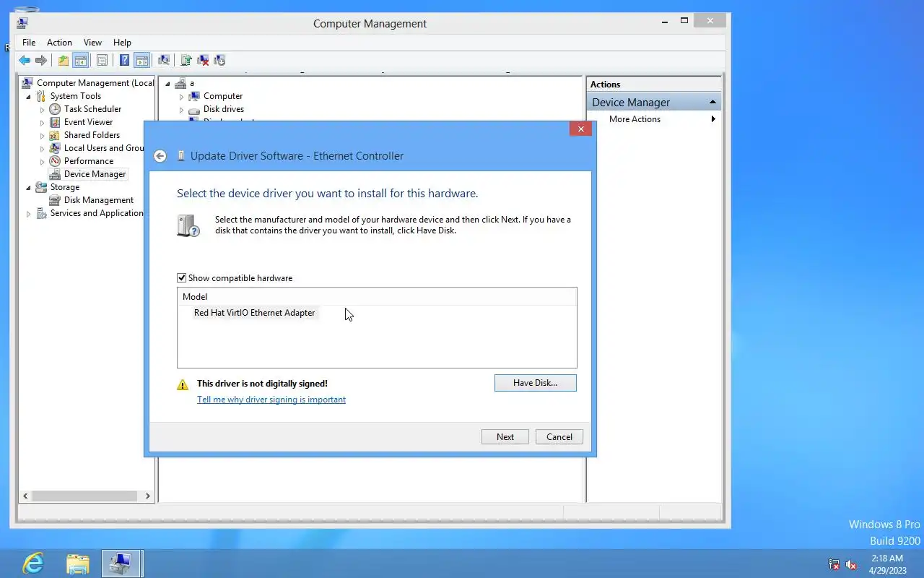
Task: Expand Services and Applications node arrow
Action: pos(29,213)
